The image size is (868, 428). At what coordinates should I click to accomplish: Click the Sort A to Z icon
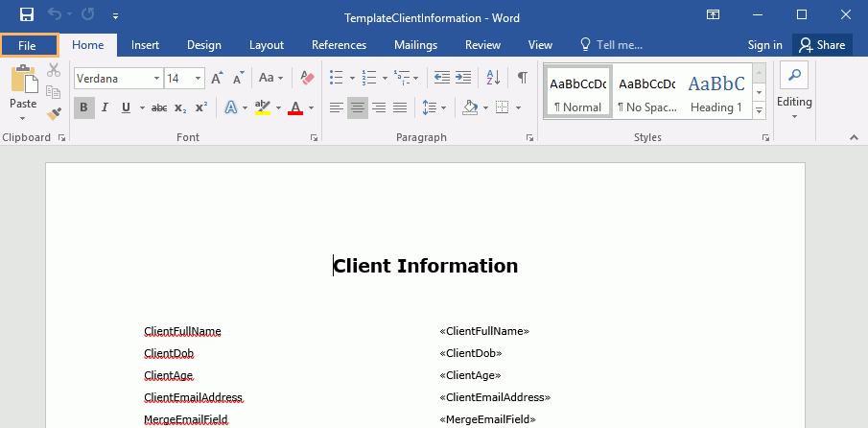[492, 78]
